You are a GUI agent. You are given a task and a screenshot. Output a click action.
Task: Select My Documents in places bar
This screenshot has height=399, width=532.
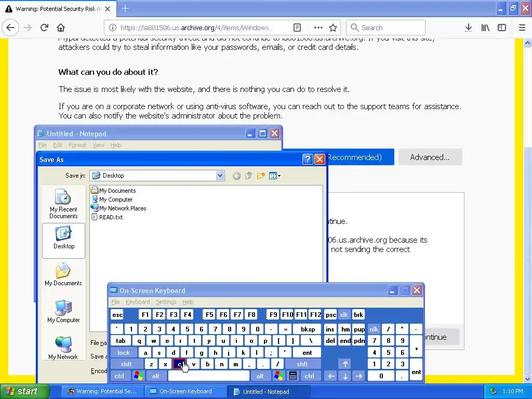click(x=63, y=274)
